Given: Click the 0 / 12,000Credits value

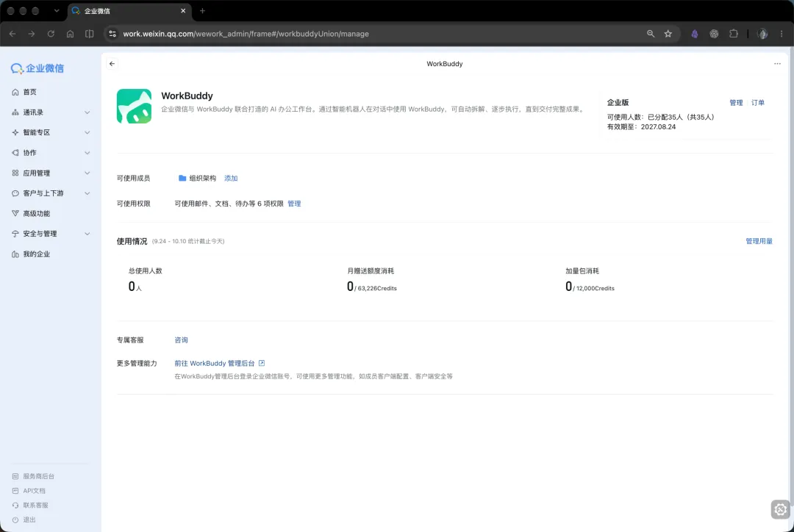Looking at the screenshot, I should (590, 287).
